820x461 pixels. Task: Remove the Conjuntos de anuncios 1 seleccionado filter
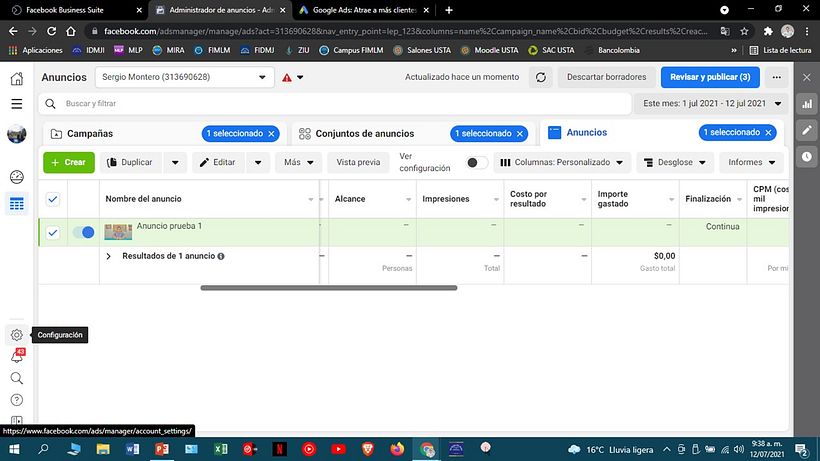click(520, 134)
